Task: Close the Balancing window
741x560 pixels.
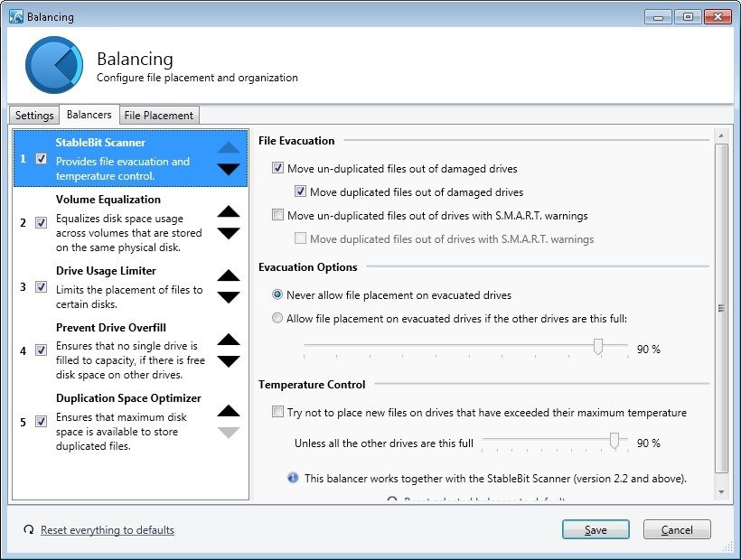Action: (718, 17)
